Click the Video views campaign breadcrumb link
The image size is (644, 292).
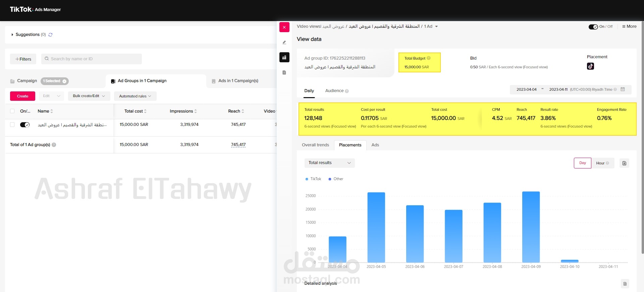point(320,26)
